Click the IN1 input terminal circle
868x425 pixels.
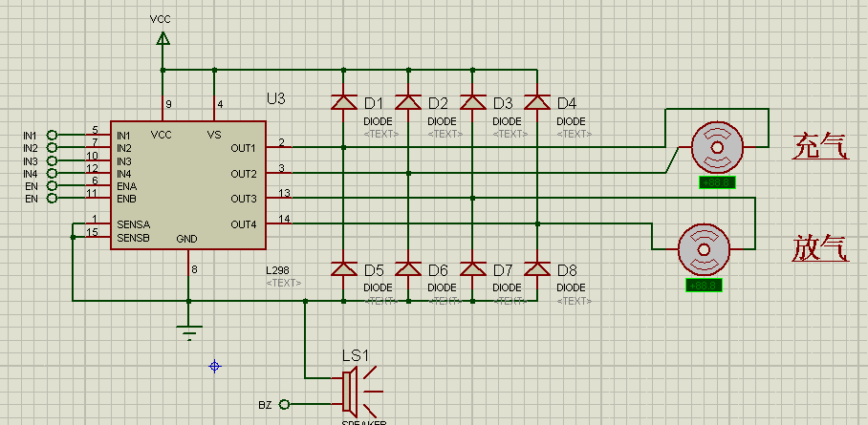click(52, 135)
